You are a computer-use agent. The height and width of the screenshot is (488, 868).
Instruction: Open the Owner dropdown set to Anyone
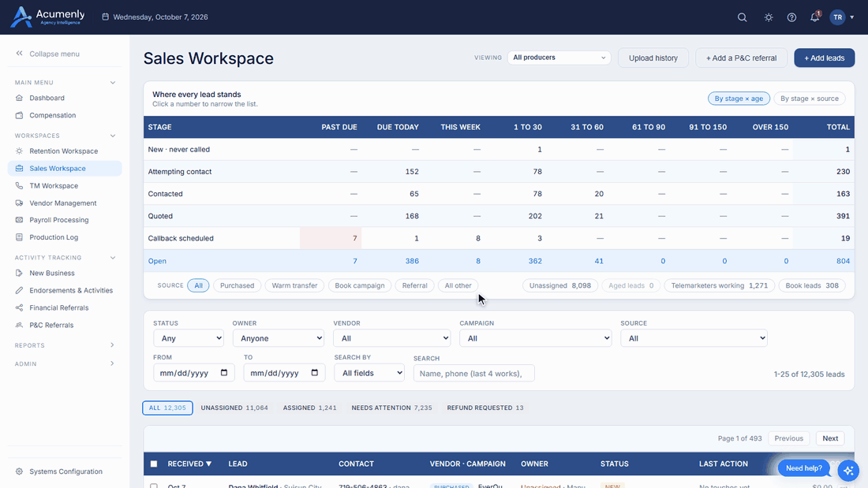[x=279, y=338]
